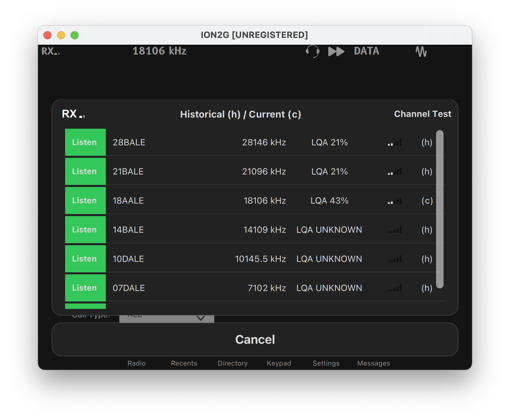Click signal bars icon for 07DALE channel
Viewport: 510px width, 420px height.
(395, 288)
